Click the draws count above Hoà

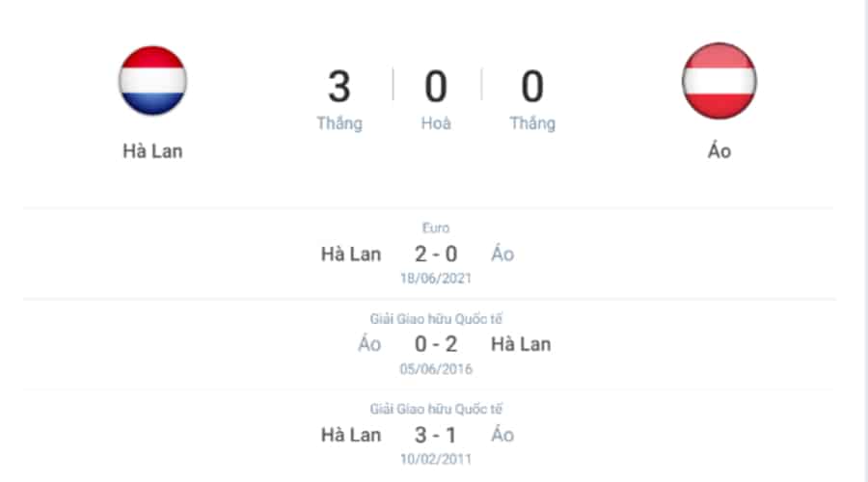(436, 87)
